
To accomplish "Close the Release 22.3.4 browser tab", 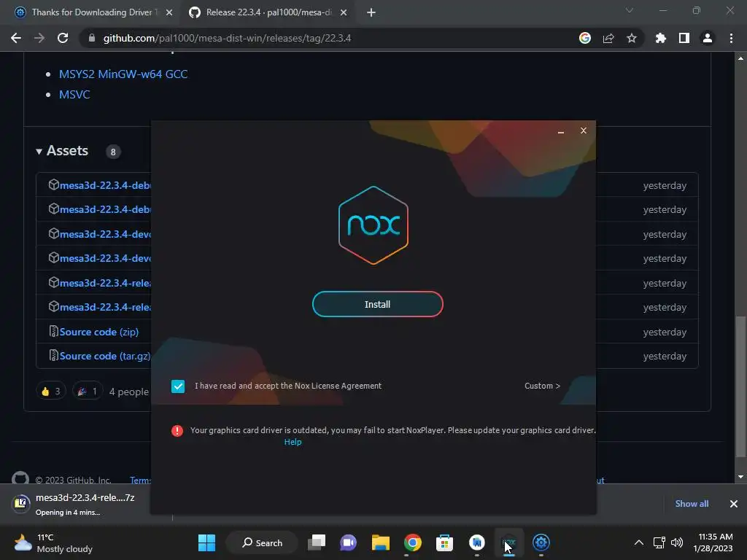I will tap(344, 13).
